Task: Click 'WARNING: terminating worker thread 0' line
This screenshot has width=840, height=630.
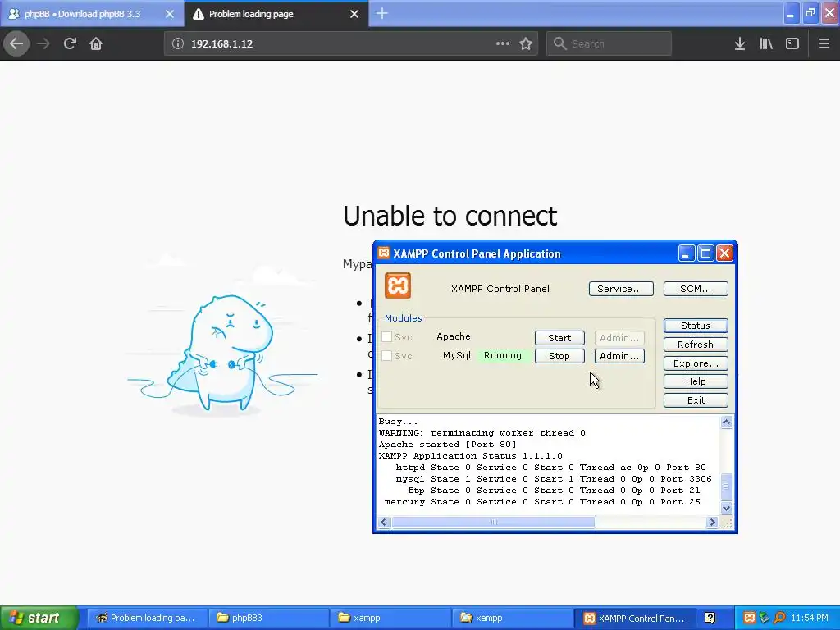Action: (x=482, y=433)
